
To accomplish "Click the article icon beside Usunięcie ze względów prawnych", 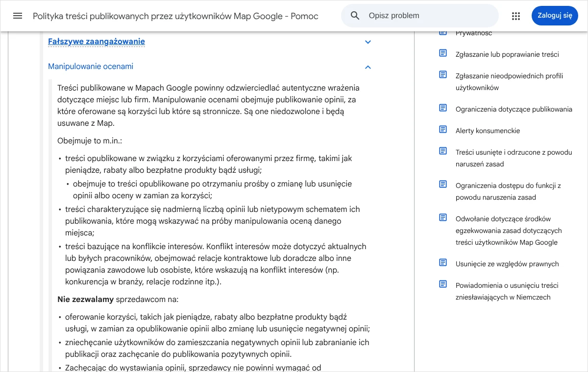I will pyautogui.click(x=443, y=262).
